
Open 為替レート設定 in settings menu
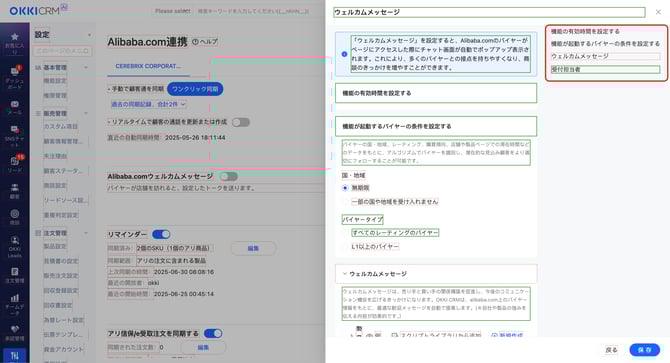[64, 320]
